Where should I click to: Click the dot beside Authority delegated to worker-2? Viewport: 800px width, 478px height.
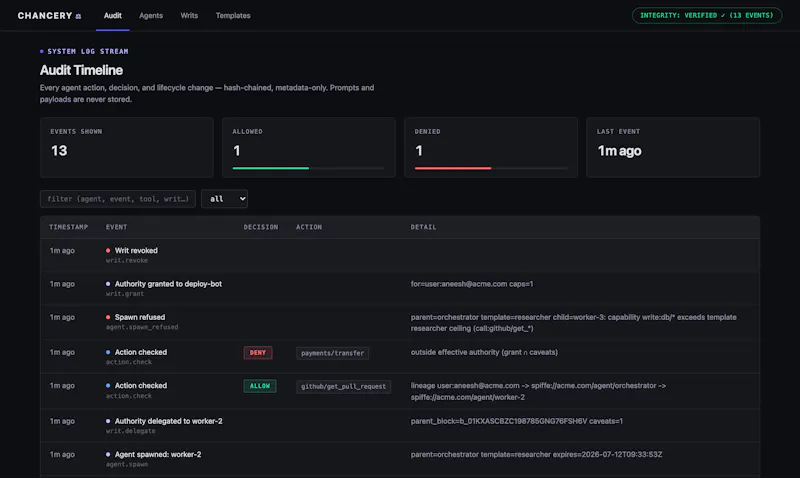(108, 421)
